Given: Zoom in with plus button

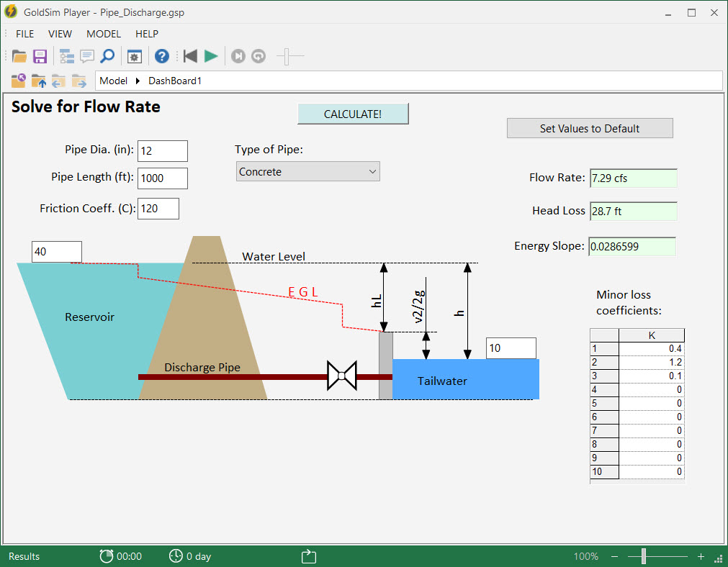Looking at the screenshot, I should 701,556.
